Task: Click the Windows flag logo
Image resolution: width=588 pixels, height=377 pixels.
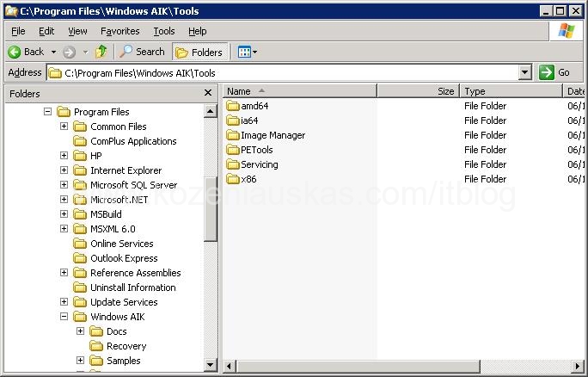Action: click(x=567, y=31)
